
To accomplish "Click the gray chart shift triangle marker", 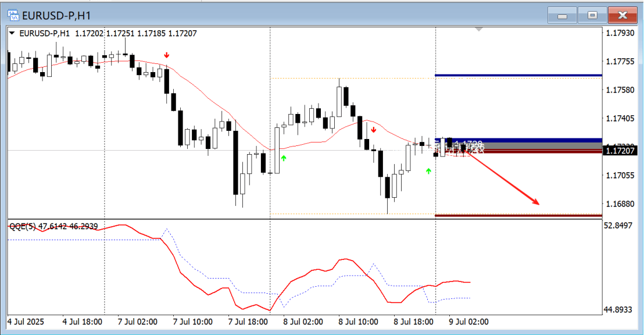I will [478, 30].
